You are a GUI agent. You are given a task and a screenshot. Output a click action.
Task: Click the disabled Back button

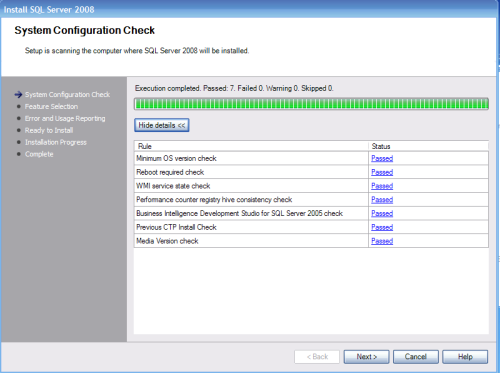coord(317,357)
